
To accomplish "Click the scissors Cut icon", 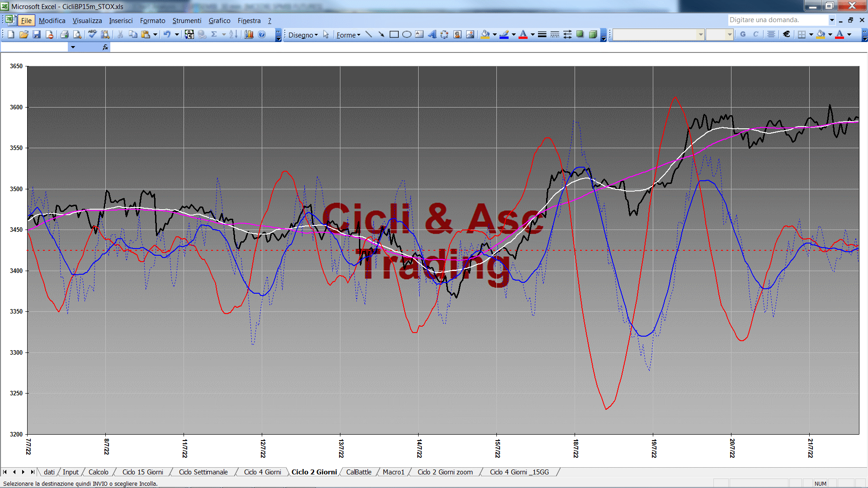I will point(120,34).
